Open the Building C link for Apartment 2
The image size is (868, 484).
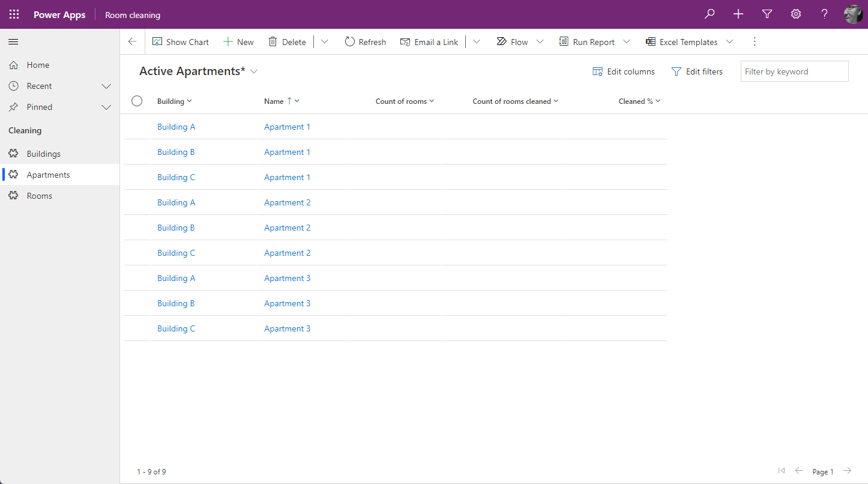coord(176,253)
